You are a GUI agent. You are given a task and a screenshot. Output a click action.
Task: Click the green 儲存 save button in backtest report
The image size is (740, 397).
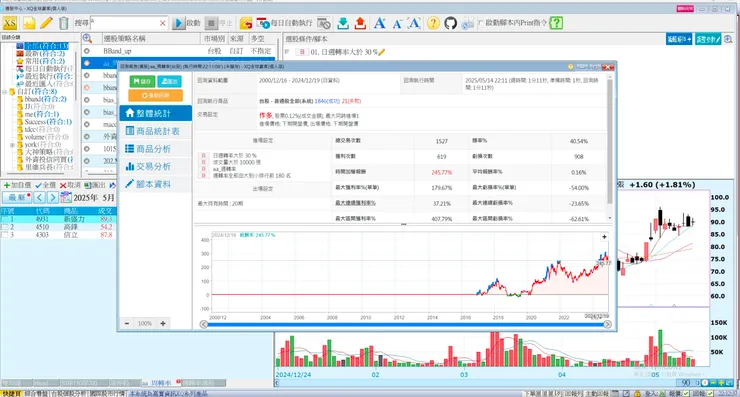pyautogui.click(x=142, y=81)
